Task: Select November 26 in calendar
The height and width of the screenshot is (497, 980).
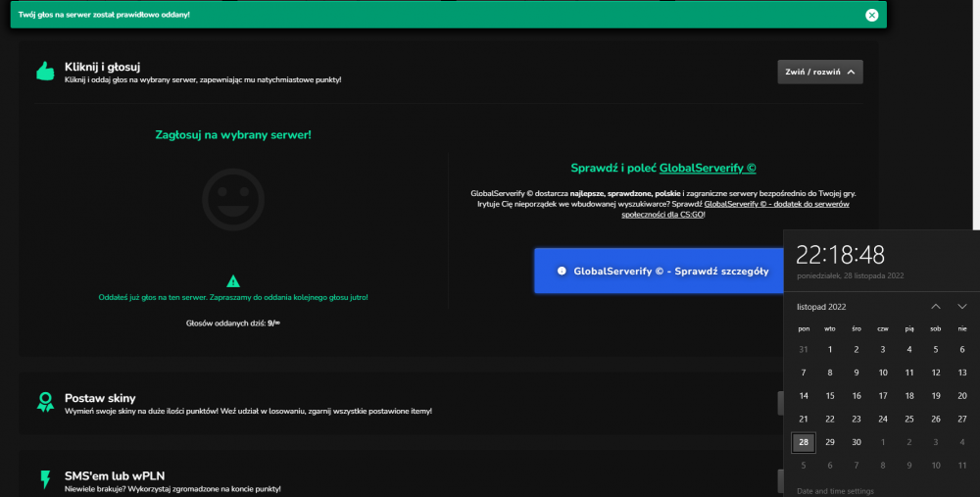Action: [x=936, y=419]
